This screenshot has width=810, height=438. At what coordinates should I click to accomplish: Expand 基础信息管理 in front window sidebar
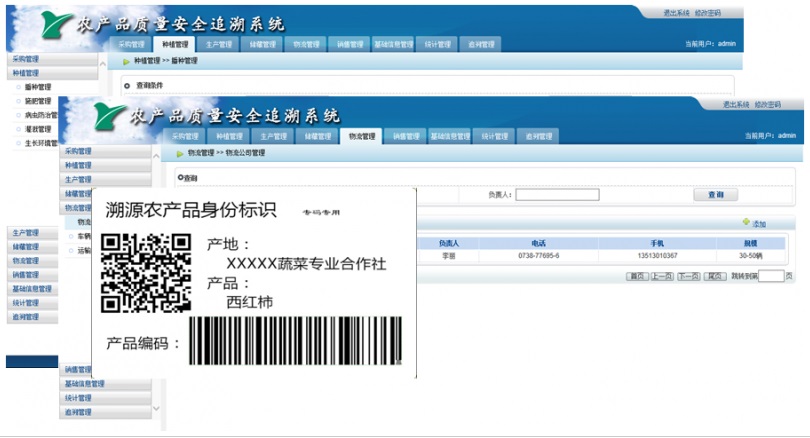click(105, 384)
